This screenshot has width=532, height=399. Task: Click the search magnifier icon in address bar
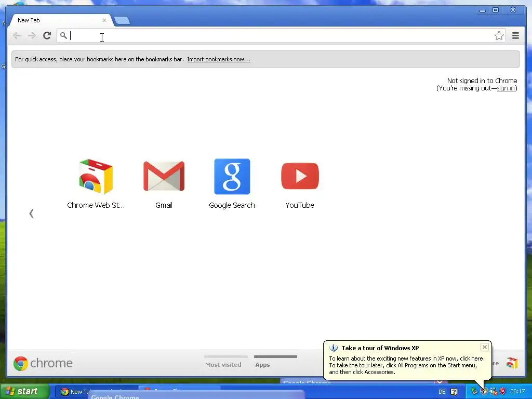point(63,35)
